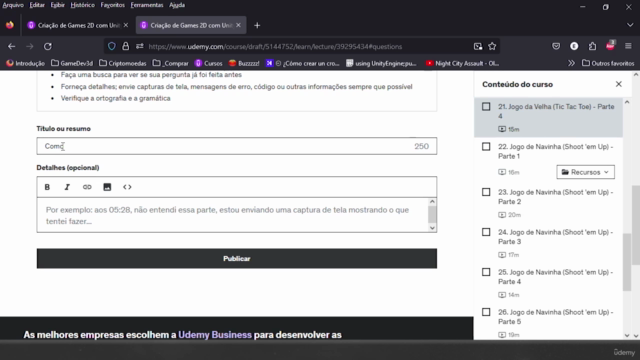Open the picture-in-picture icon in address bar
Viewport: 640px width, 360px height.
point(478,47)
